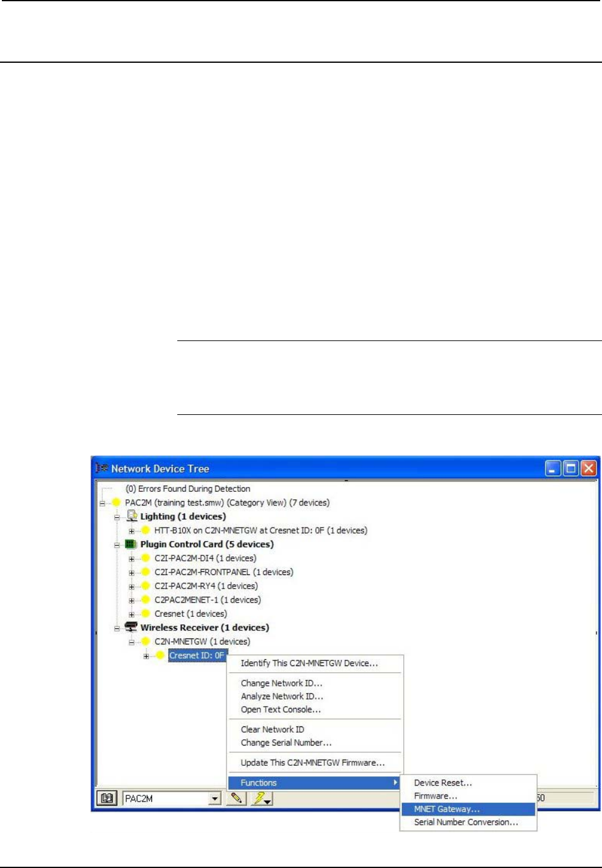This screenshot has width=602, height=868.
Task: Select HTT-B10X on C2N-MNETGW row
Action: [261, 530]
